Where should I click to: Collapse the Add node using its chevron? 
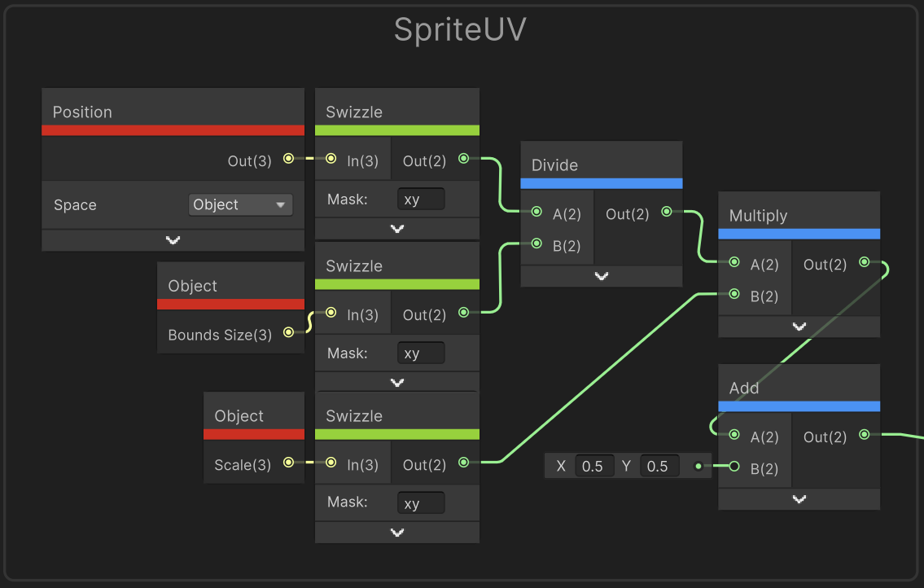(799, 498)
